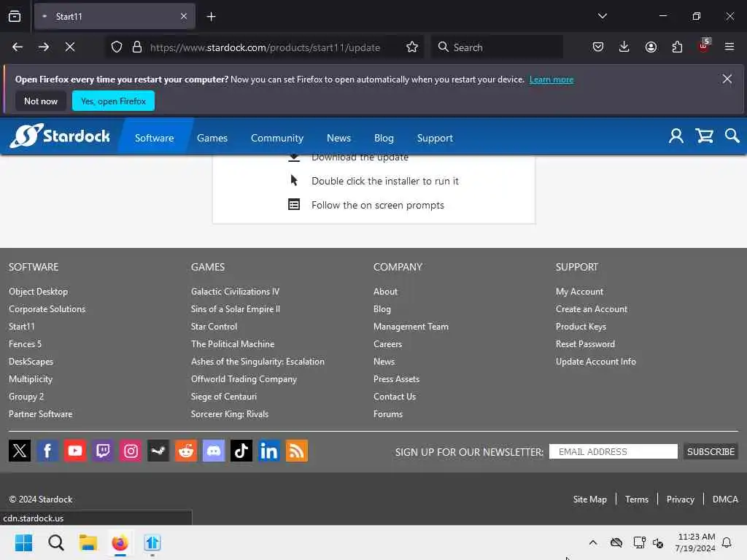The width and height of the screenshot is (747, 560).
Task: Open Stardock's Reddit icon
Action: (x=186, y=451)
